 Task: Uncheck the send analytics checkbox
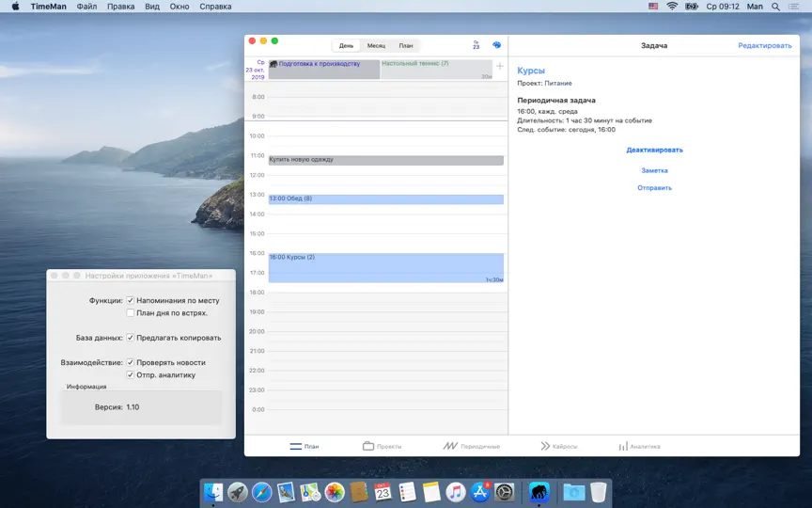[x=131, y=374]
